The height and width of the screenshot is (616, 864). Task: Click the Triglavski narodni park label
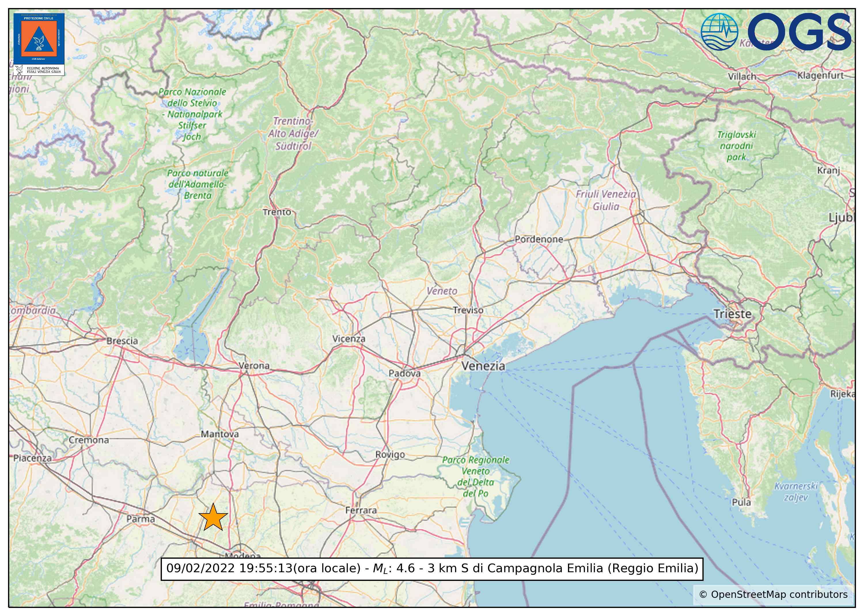736,146
